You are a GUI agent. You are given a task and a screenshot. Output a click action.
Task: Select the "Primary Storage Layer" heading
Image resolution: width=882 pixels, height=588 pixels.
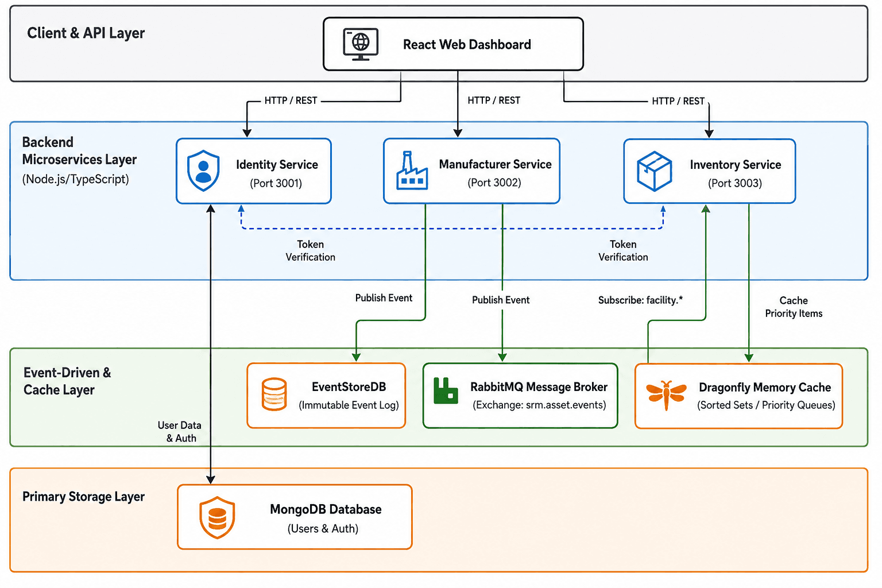[83, 497]
